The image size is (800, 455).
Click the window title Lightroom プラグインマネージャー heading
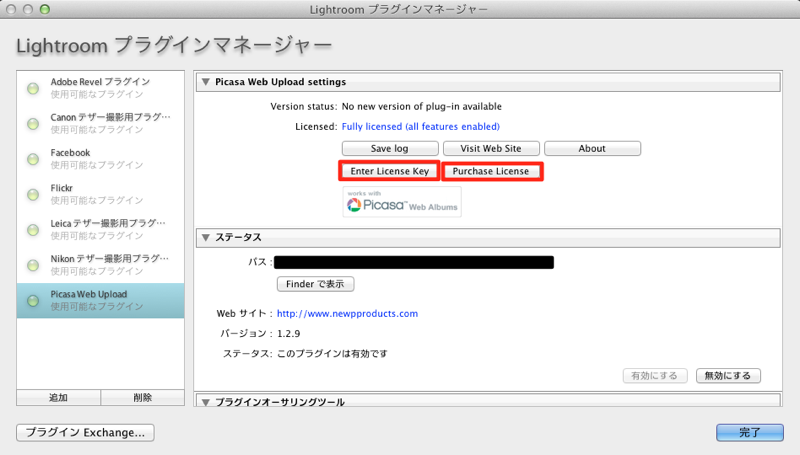[x=174, y=46]
